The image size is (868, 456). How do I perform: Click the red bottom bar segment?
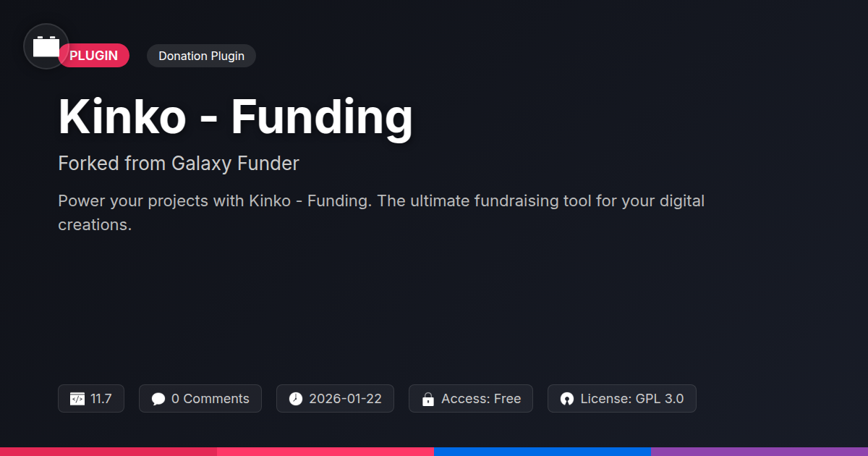coord(109,451)
